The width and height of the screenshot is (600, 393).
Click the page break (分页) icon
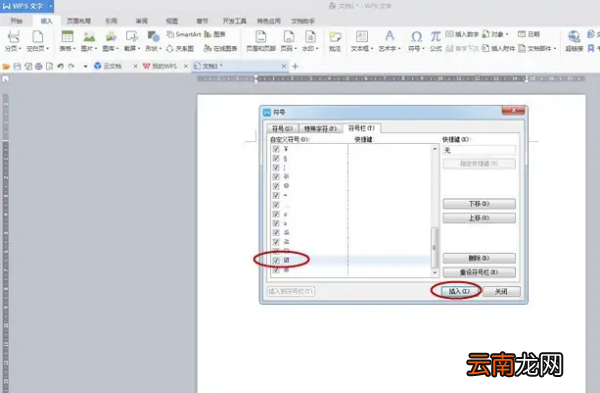(13, 37)
